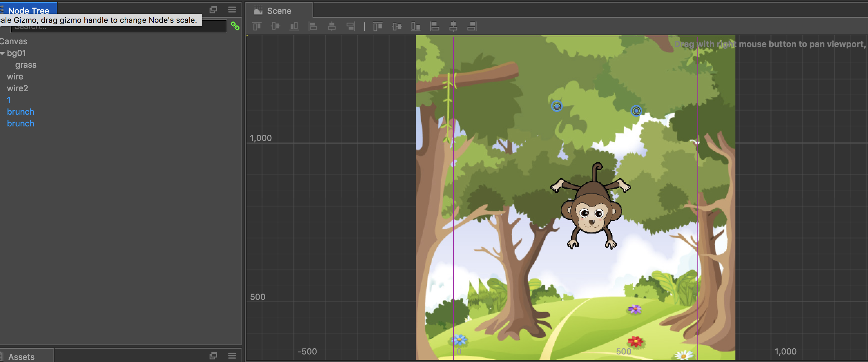Collapse the bg01 node tree arrow
868x362 pixels.
3,53
